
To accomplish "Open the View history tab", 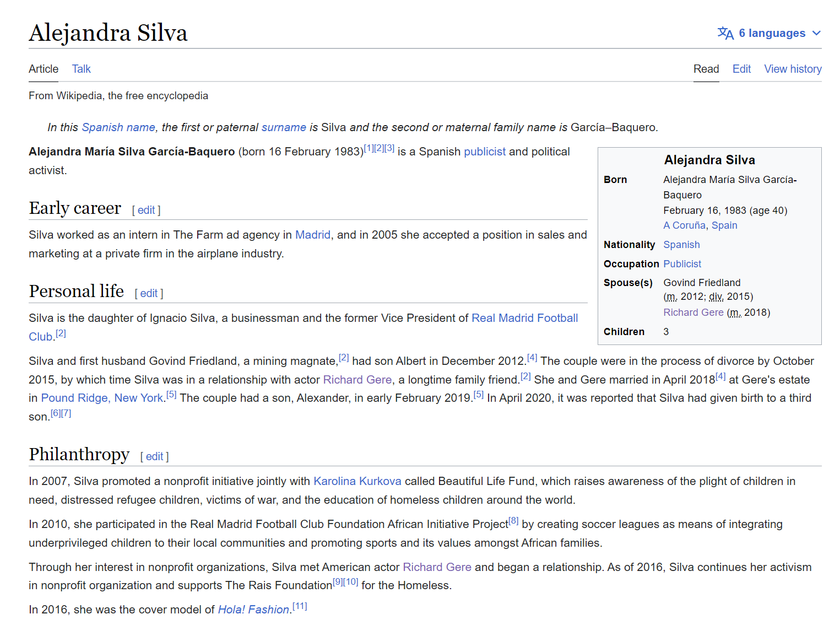I will tap(793, 69).
